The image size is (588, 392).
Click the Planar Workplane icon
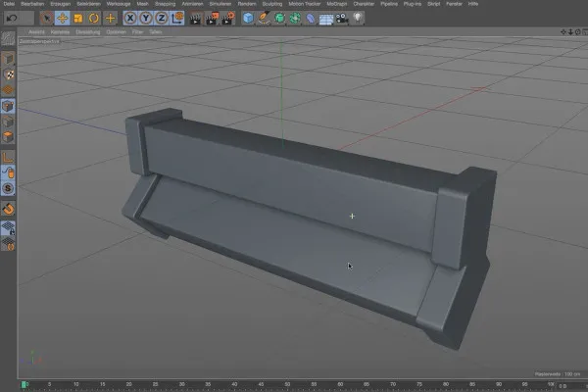tap(8, 244)
